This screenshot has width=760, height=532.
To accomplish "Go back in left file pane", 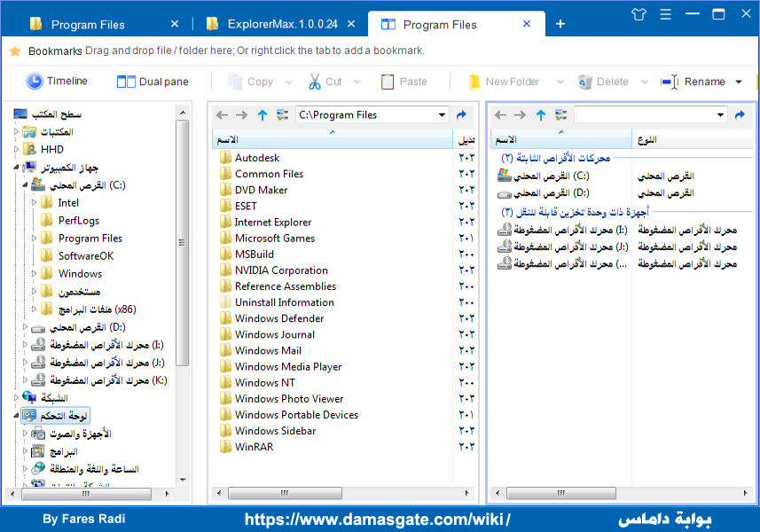I will [x=222, y=115].
